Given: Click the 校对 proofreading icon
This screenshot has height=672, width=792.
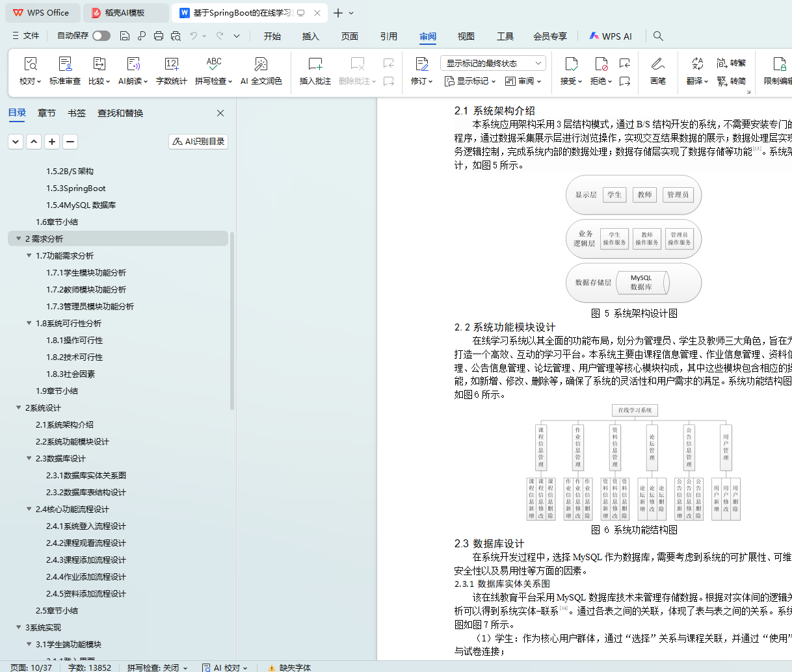Looking at the screenshot, I should [30, 64].
